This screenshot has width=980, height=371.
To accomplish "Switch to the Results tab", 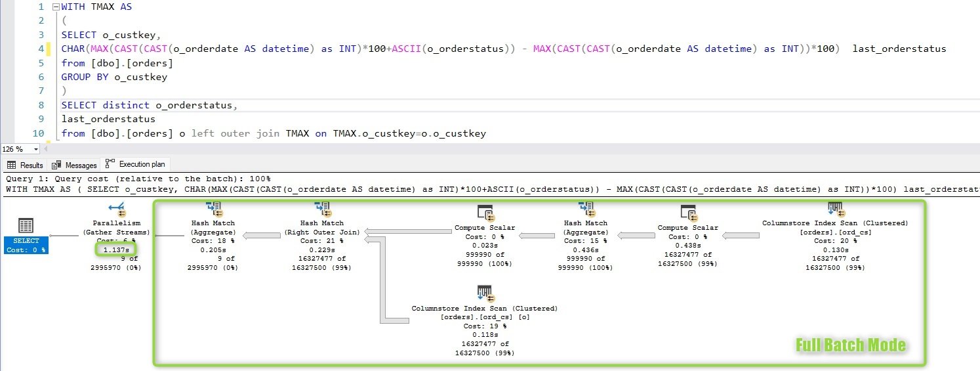I will tap(25, 165).
